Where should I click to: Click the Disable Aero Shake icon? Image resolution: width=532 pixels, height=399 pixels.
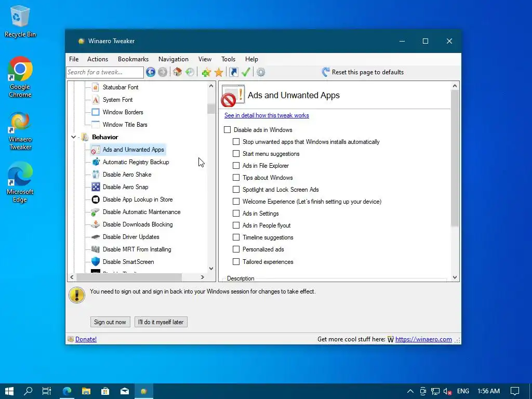point(96,175)
